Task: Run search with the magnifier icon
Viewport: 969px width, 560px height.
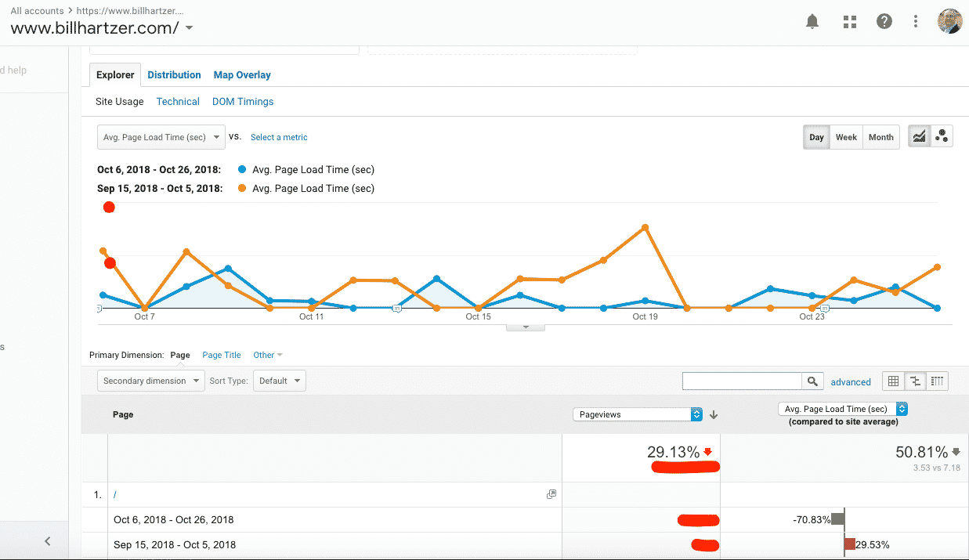Action: pyautogui.click(x=813, y=381)
